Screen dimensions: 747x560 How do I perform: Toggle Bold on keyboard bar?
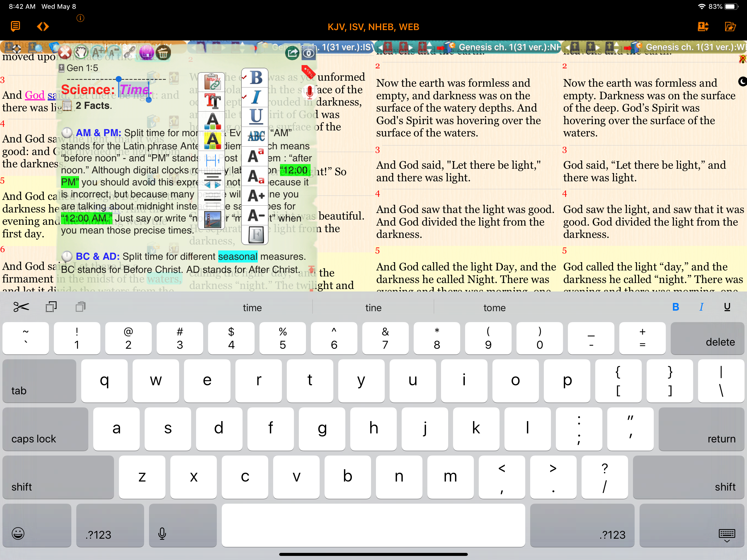click(x=675, y=307)
